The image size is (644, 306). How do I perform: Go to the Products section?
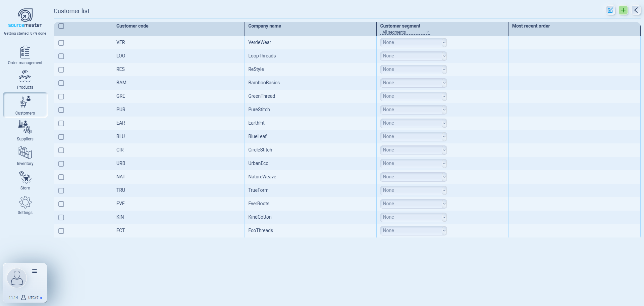[25, 80]
